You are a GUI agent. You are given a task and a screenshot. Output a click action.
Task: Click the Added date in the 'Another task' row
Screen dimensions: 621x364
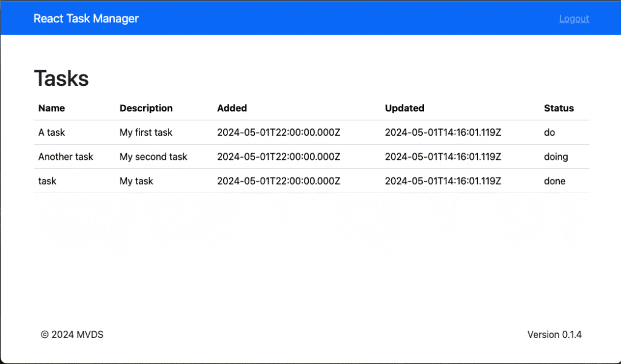click(278, 157)
